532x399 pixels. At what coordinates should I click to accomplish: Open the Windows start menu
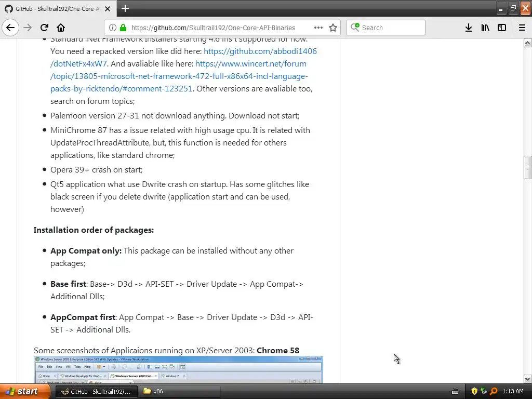pos(25,391)
